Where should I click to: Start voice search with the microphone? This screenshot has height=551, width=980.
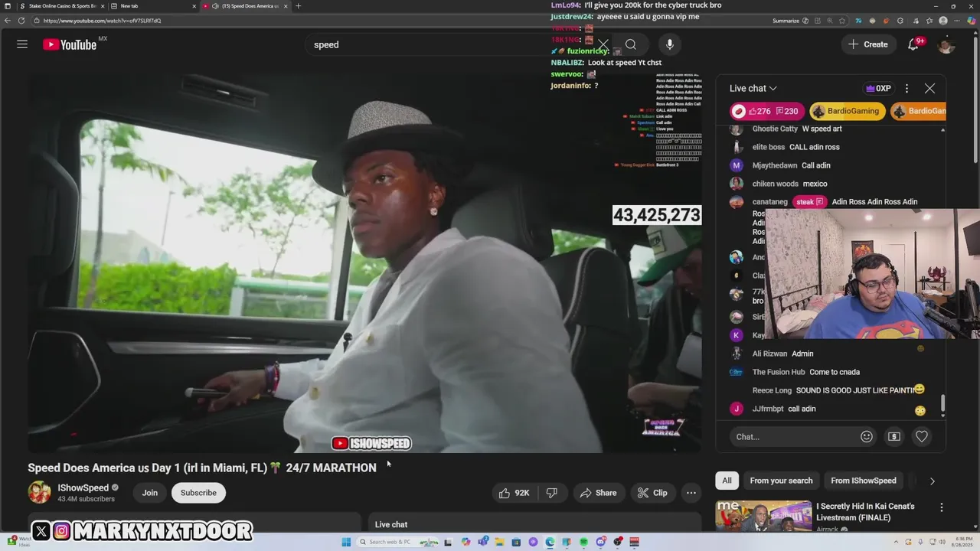pos(670,44)
